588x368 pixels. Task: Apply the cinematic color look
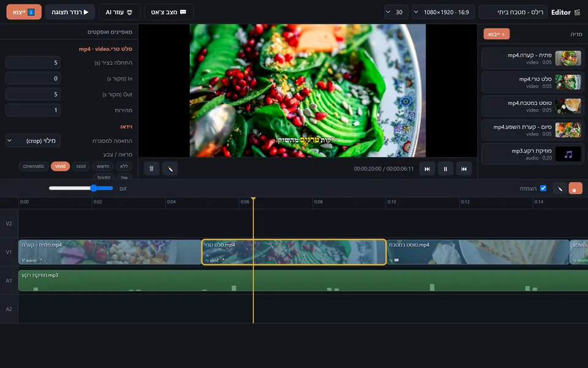tap(33, 166)
